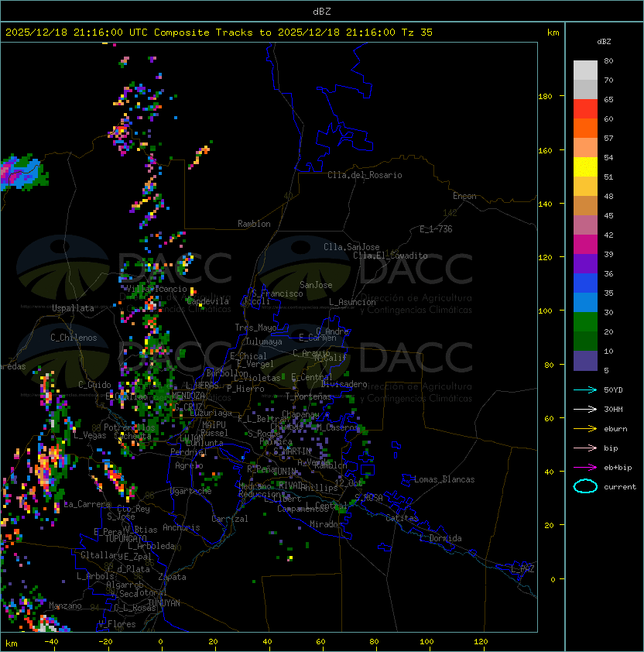Pick the purple swatch in dBZ scale
The height and width of the screenshot is (652, 644).
point(585,263)
